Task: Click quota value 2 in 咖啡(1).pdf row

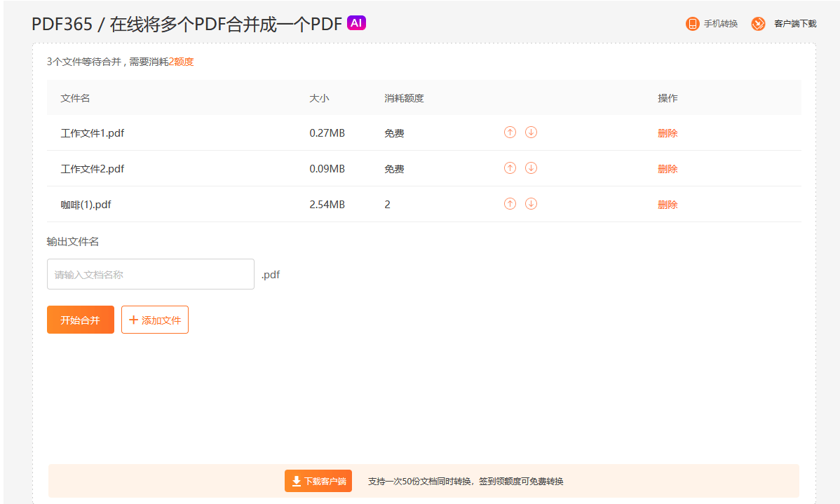Action: tap(387, 205)
